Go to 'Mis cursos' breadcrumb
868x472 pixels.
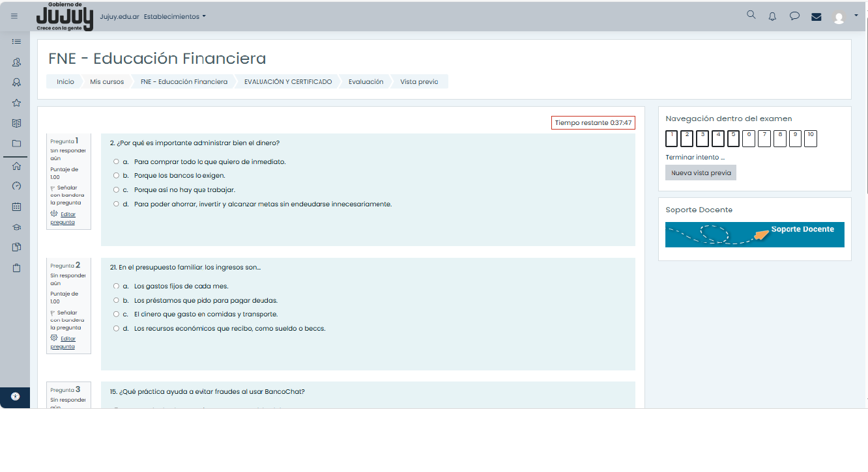[x=107, y=82]
